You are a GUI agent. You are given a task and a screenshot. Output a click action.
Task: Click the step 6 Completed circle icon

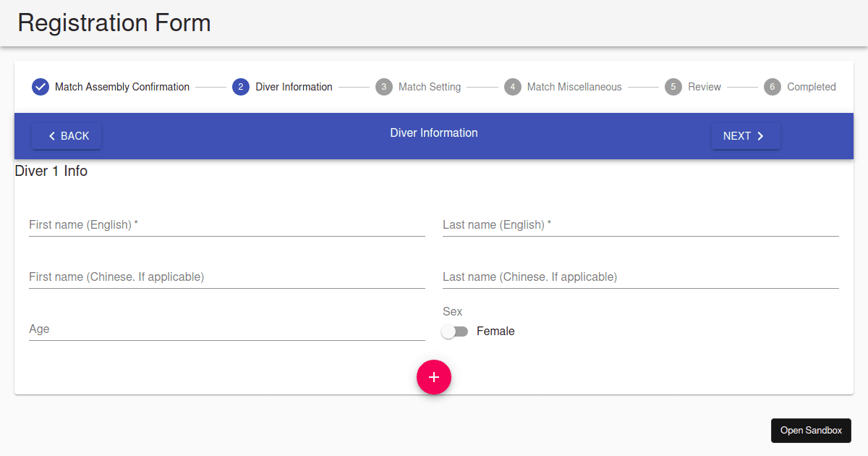point(772,87)
